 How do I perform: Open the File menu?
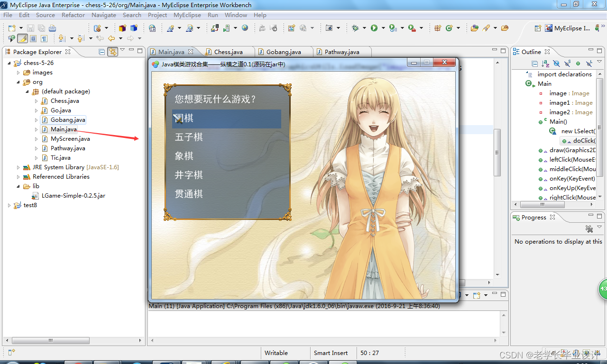tap(8, 15)
